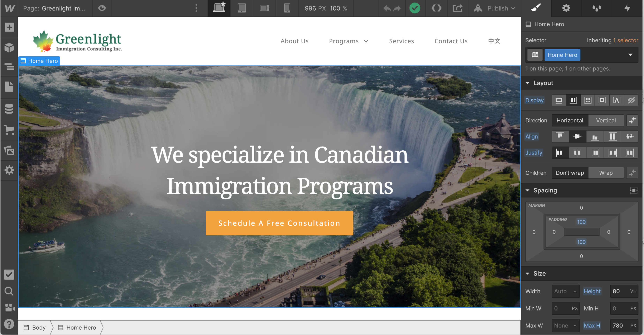The height and width of the screenshot is (335, 644).
Task: Open the Symbols cube panel
Action: coord(9,47)
